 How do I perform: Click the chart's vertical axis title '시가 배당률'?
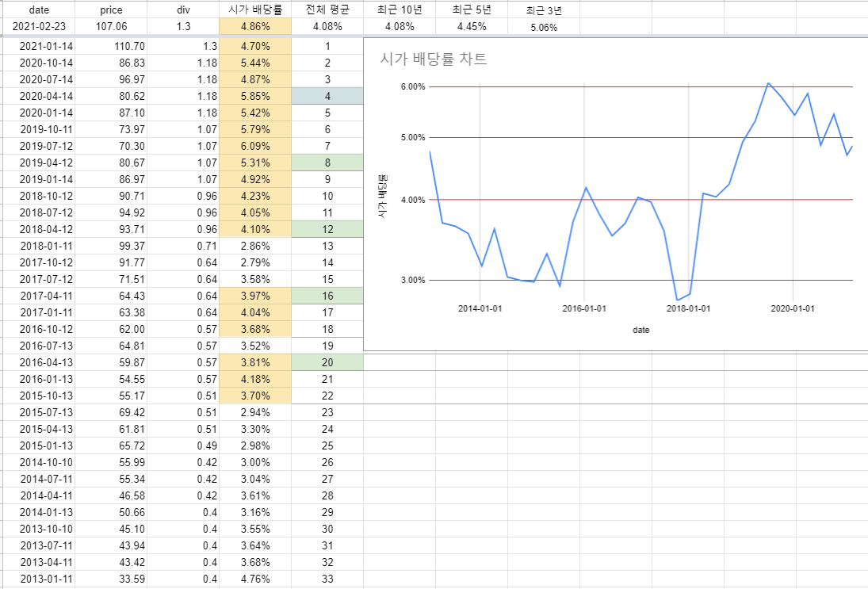[383, 197]
